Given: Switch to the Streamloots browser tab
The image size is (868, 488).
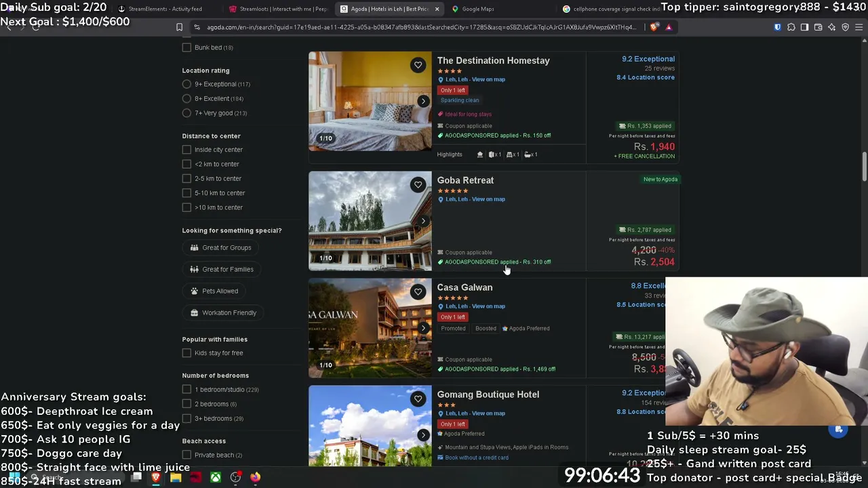Looking at the screenshot, I should [x=279, y=9].
